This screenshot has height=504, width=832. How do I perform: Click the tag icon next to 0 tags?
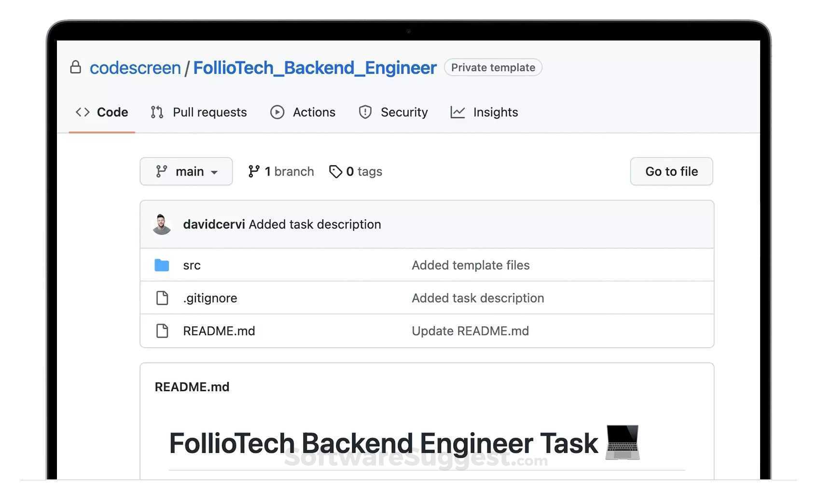point(336,171)
